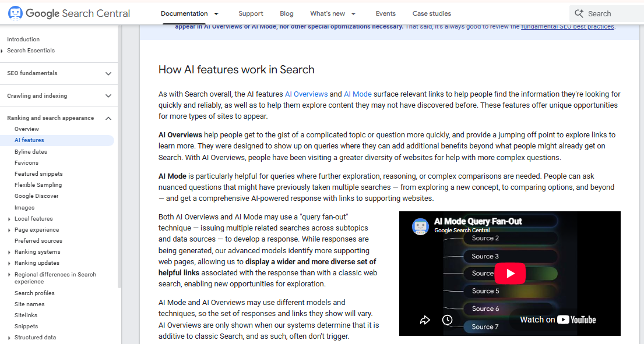The height and width of the screenshot is (344, 644).
Task: Expand the Search Essentials tree item
Action: tap(2, 51)
